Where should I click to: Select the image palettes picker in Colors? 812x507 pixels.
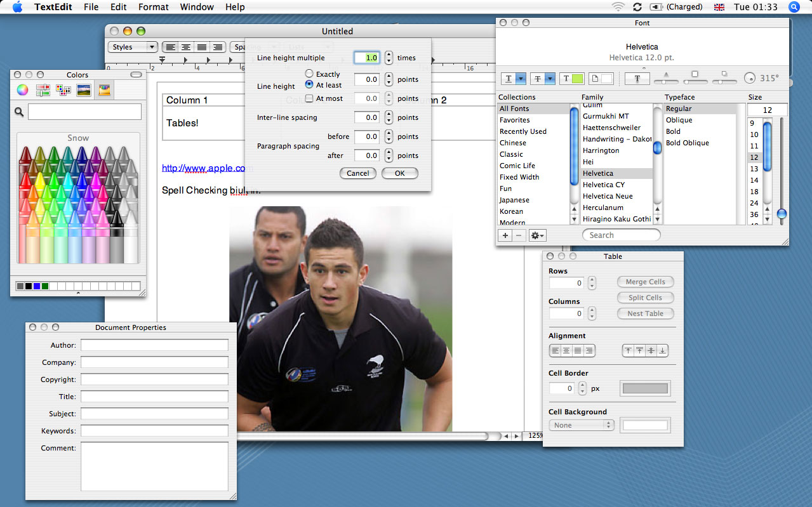coord(83,90)
